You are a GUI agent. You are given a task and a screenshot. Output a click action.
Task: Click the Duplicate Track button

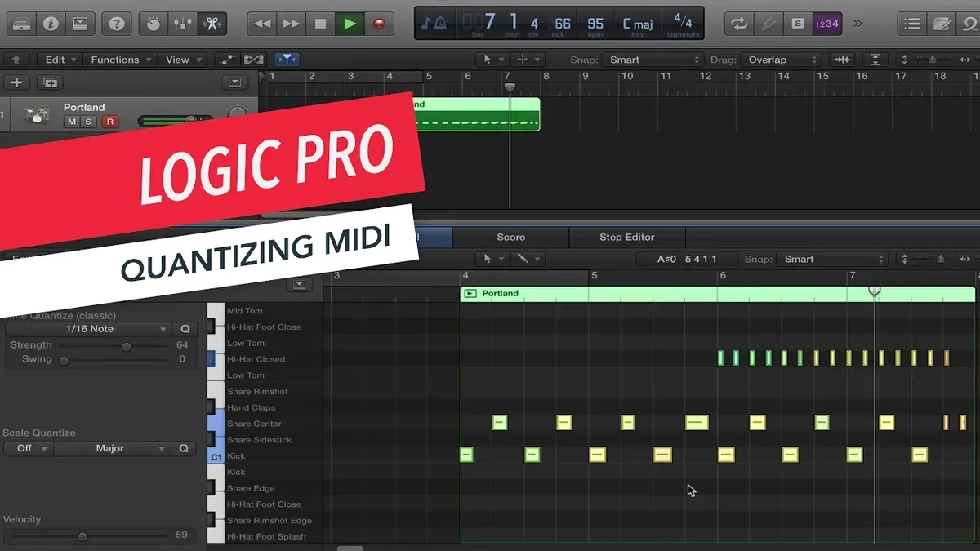pyautogui.click(x=51, y=82)
